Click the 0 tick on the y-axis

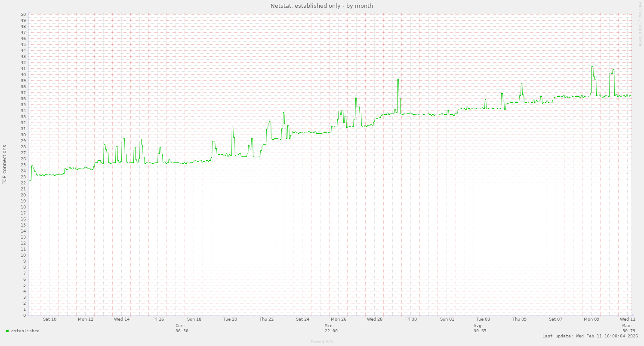pyautogui.click(x=25, y=315)
